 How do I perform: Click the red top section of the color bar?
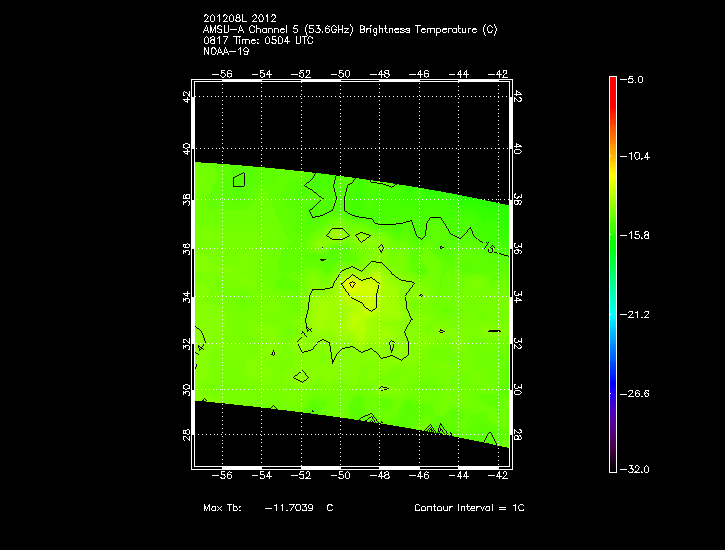(x=613, y=88)
